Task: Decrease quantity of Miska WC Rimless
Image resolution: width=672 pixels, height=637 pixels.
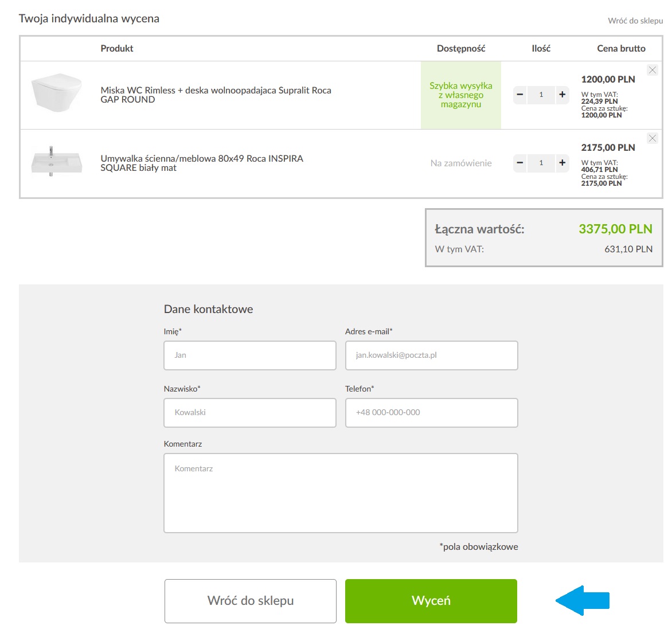Action: [x=519, y=95]
